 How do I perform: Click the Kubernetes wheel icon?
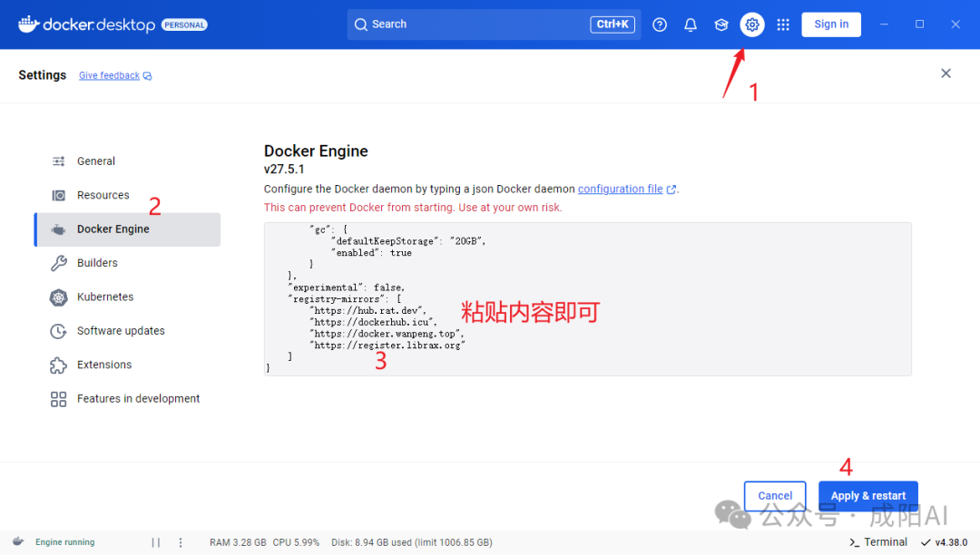click(59, 297)
